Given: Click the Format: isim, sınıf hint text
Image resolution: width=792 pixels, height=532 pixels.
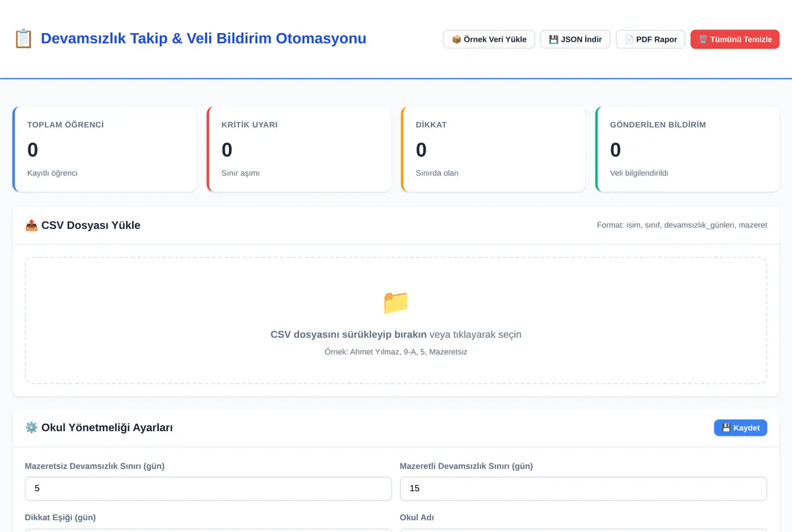Looking at the screenshot, I should (x=682, y=225).
